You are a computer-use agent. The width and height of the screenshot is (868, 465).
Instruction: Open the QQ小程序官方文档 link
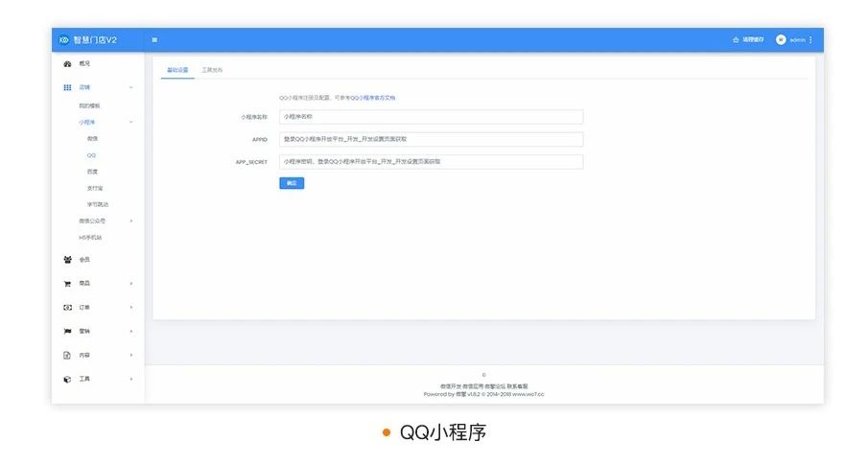[x=372, y=98]
